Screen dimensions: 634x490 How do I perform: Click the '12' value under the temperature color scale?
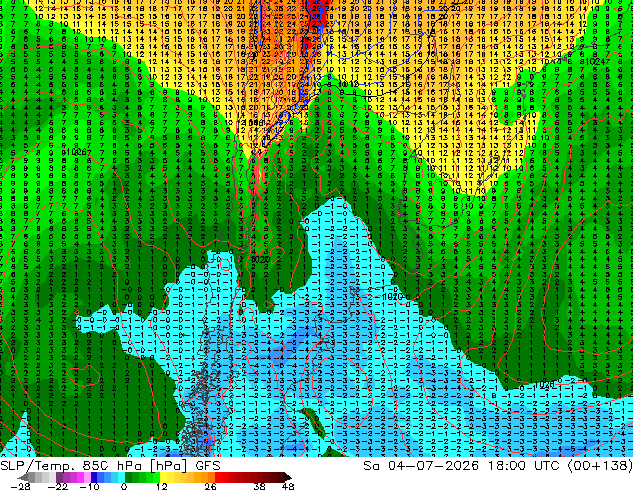coord(162,486)
